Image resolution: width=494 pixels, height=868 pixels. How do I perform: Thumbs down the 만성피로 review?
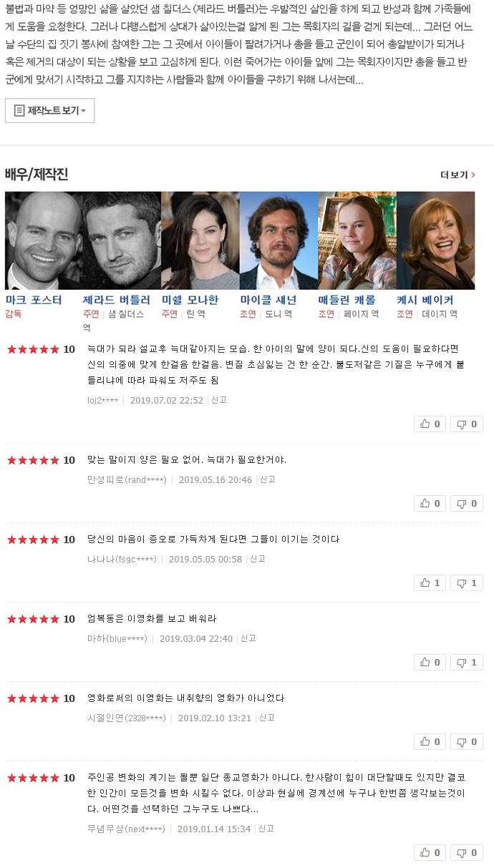click(x=465, y=504)
